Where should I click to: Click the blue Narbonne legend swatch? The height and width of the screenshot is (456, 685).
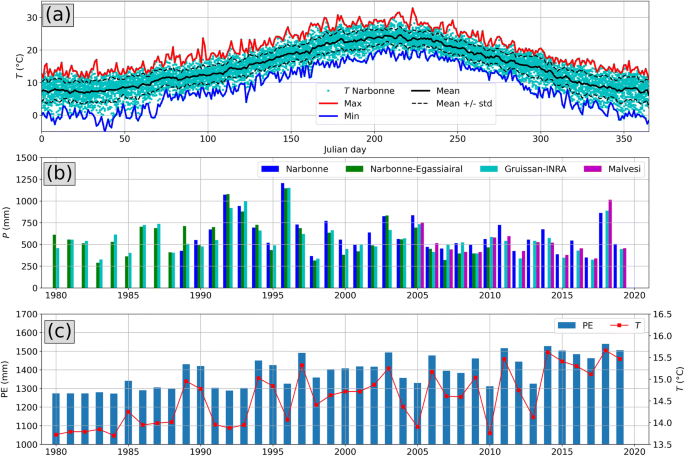(x=270, y=166)
